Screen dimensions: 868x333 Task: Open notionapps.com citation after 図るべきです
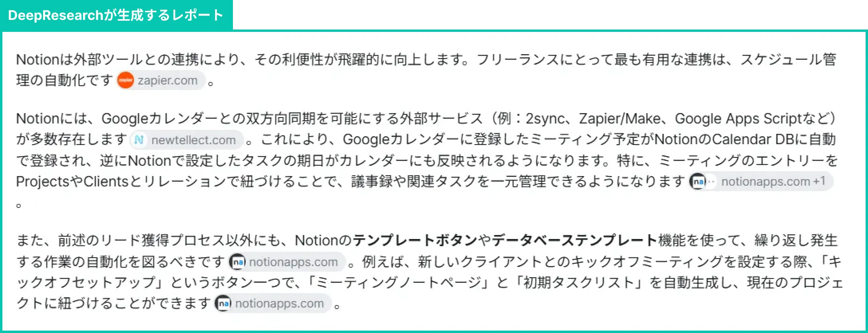[287, 262]
